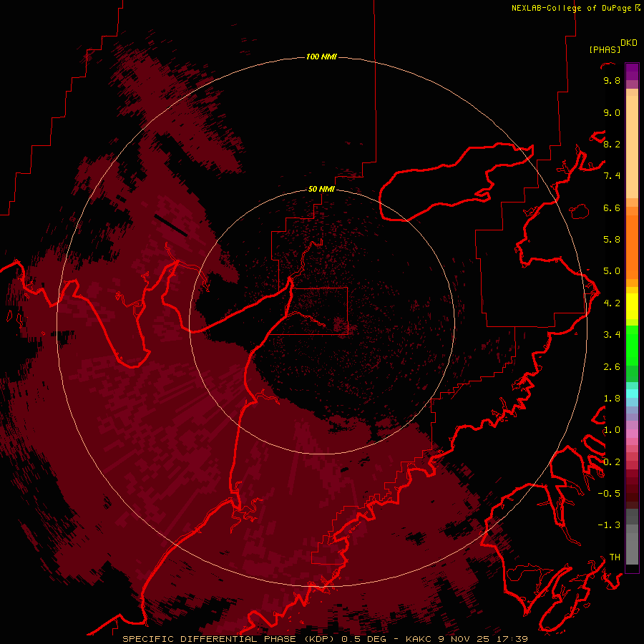Click the 0.2 value on the scale
Viewport: 644px width, 644px height.
coord(612,462)
